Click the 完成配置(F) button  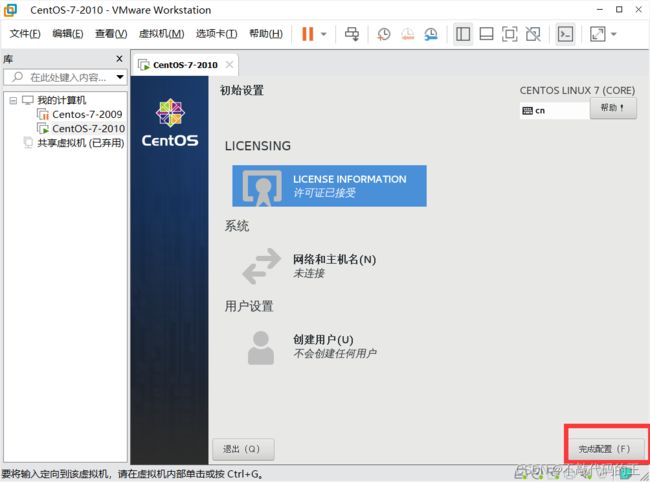pyautogui.click(x=604, y=449)
